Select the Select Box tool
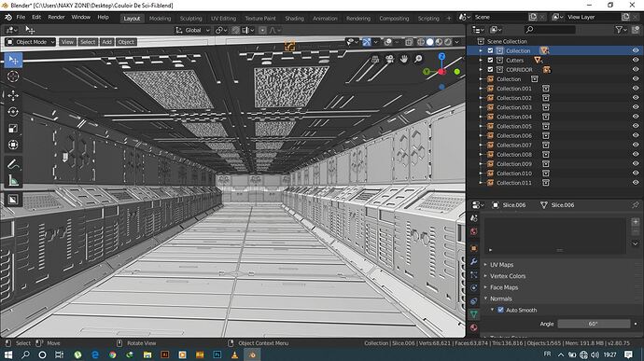 13,60
